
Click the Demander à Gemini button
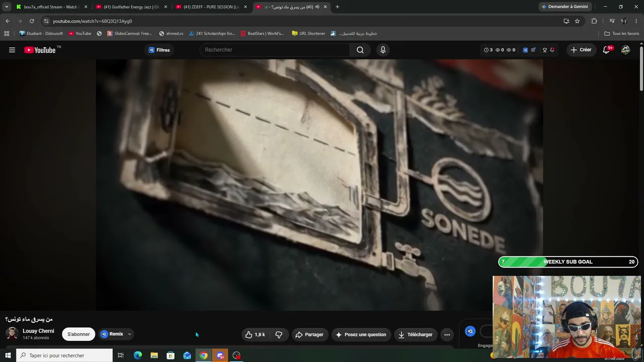[565, 7]
